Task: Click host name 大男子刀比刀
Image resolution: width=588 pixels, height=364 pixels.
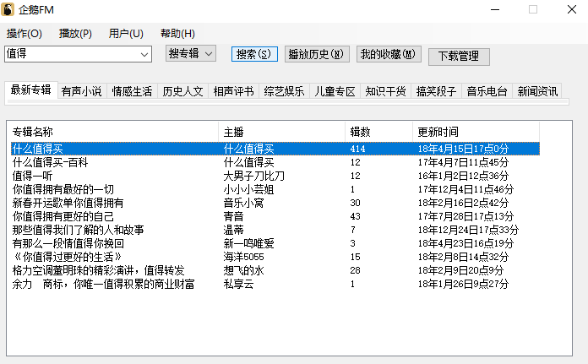Action: pos(254,176)
